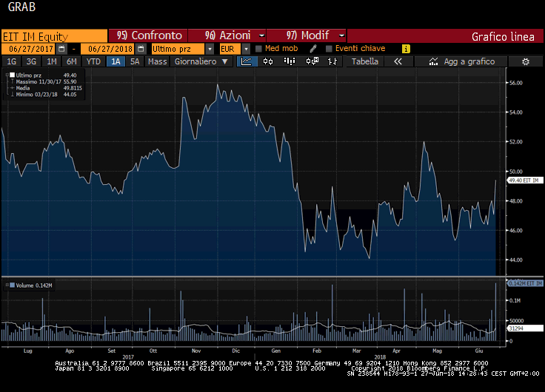This screenshot has height=392, width=545.
Task: Open end date calendar picker
Action: 141,49
